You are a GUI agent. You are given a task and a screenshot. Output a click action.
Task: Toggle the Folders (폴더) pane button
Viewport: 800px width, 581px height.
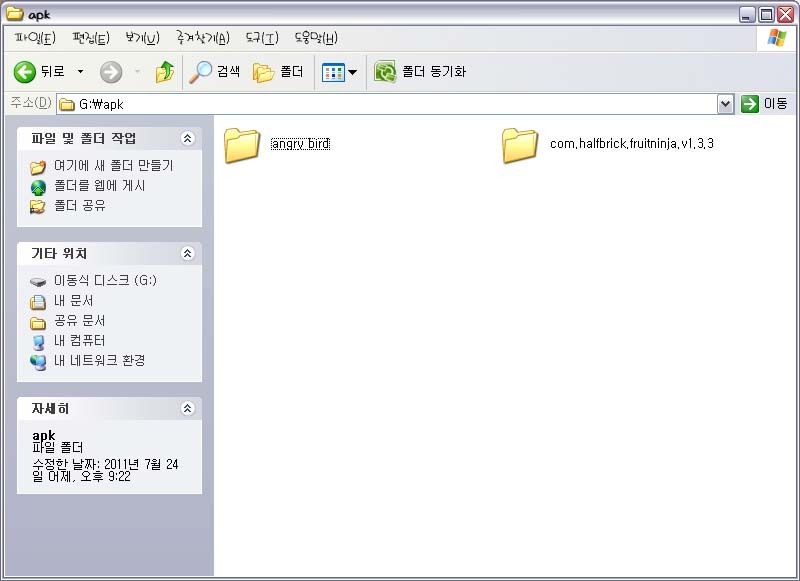(x=278, y=72)
